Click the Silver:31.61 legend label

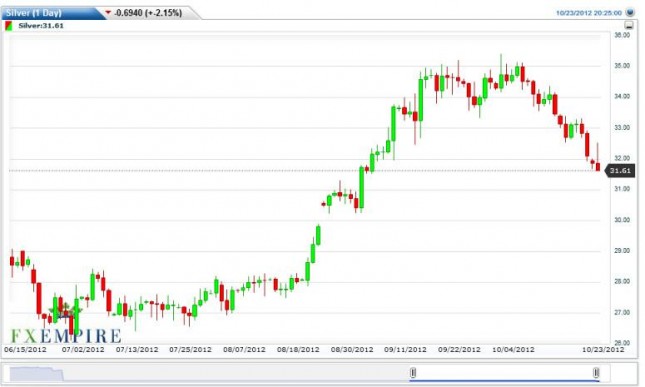coord(41,25)
